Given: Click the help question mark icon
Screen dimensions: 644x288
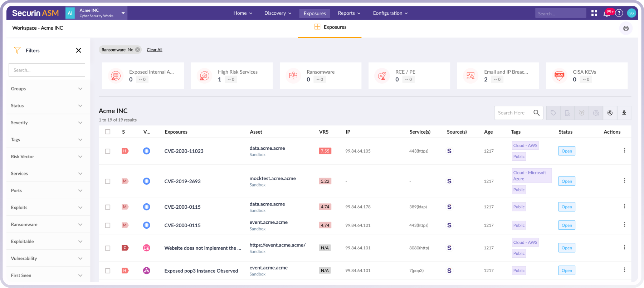Looking at the screenshot, I should (x=619, y=13).
